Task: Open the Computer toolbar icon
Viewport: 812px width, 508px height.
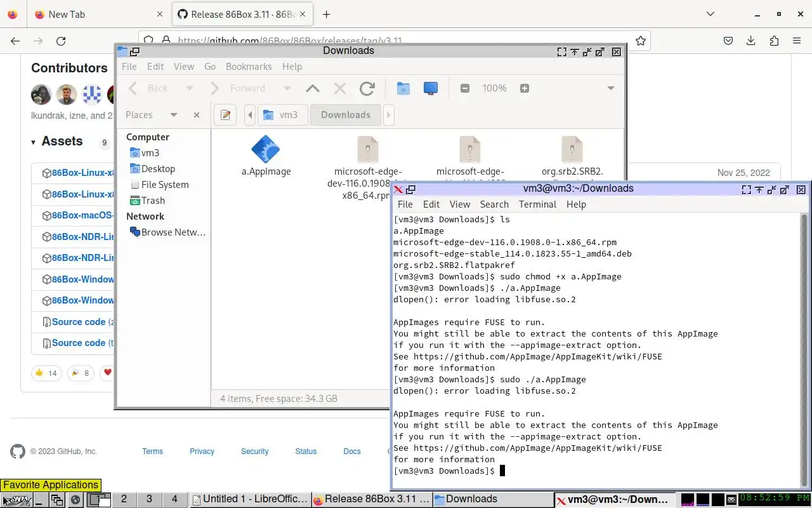Action: coord(431,88)
